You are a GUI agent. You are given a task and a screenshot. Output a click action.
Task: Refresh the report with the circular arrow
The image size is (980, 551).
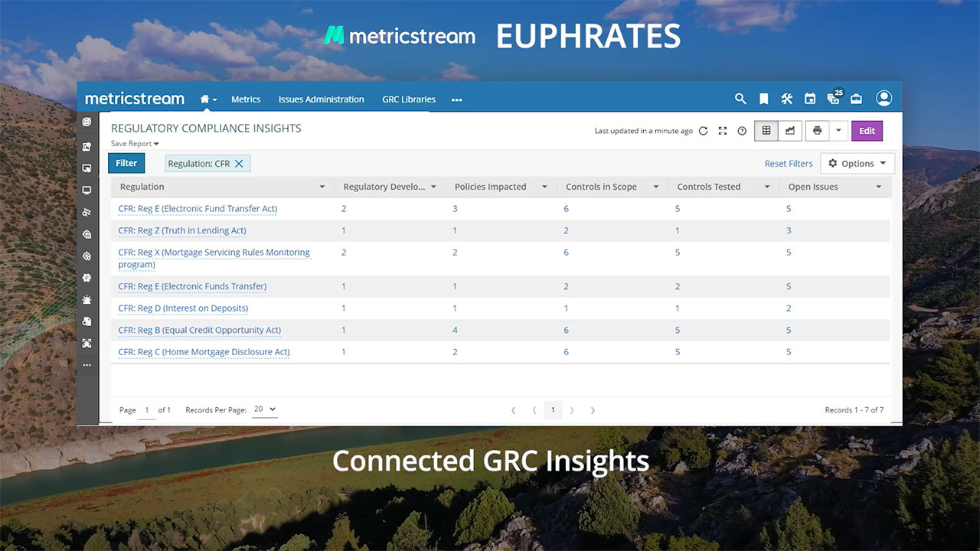[703, 131]
